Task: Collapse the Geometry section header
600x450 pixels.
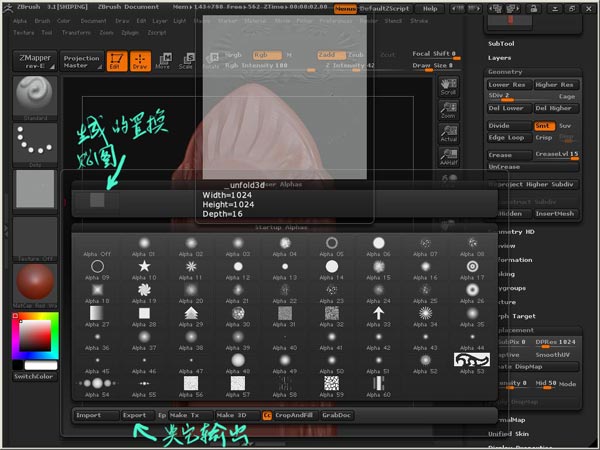Action: point(505,72)
